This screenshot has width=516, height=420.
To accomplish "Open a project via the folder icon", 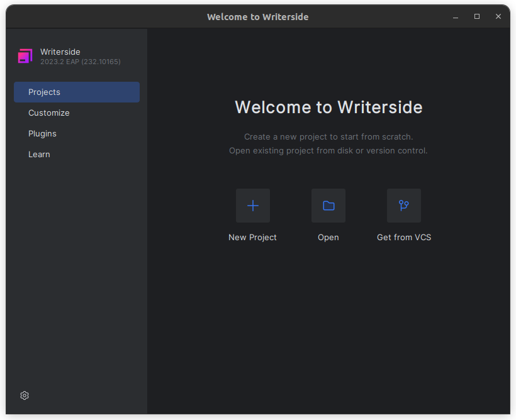I will (x=328, y=206).
